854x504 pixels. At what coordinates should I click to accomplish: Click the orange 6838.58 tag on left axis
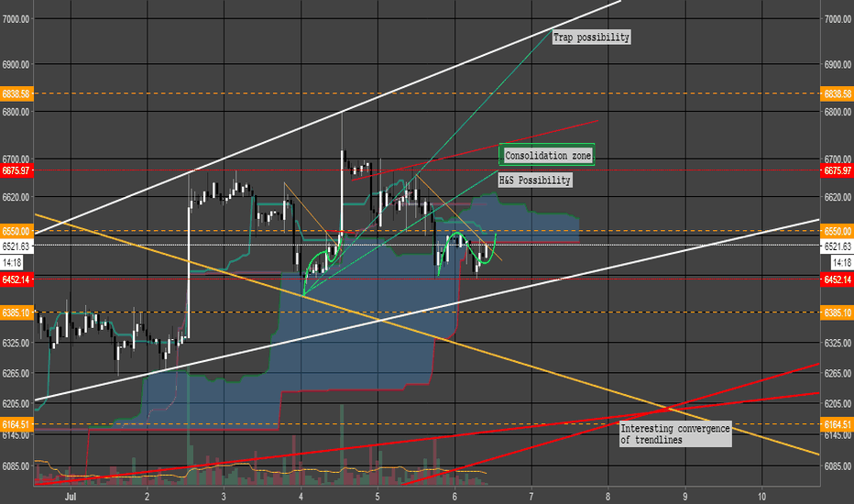tap(16, 93)
